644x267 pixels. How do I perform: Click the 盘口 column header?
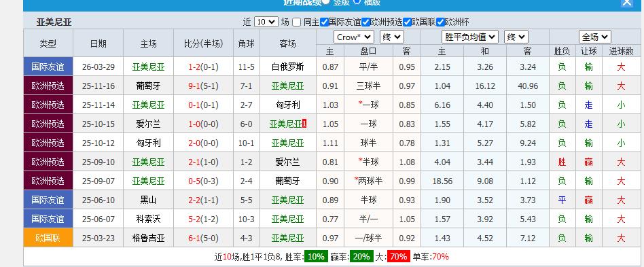point(368,51)
